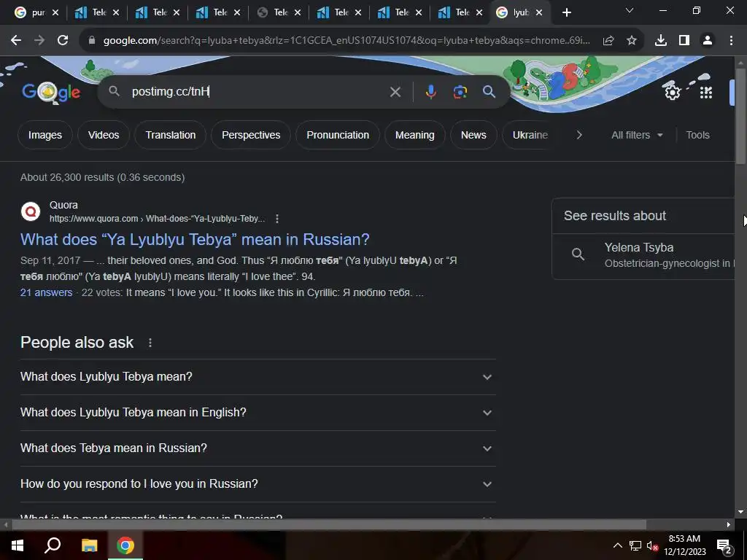Image resolution: width=747 pixels, height=560 pixels.
Task: Share this page icon in address bar
Action: tap(608, 41)
